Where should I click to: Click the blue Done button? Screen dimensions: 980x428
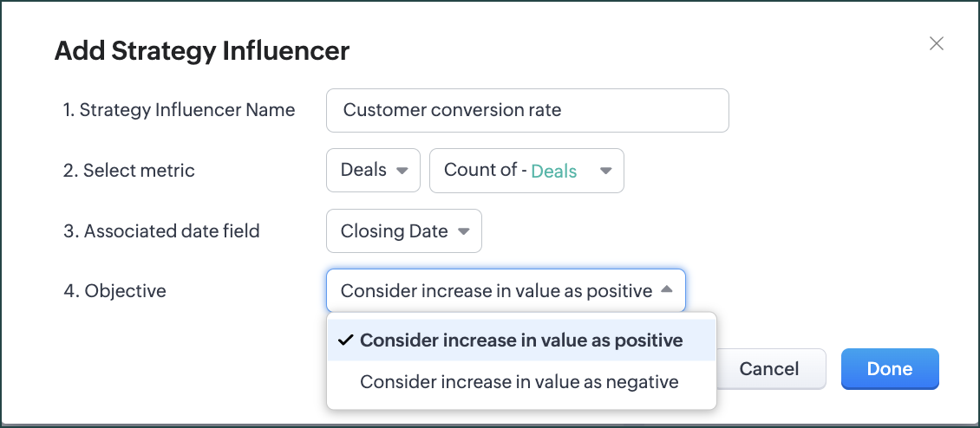coord(889,368)
